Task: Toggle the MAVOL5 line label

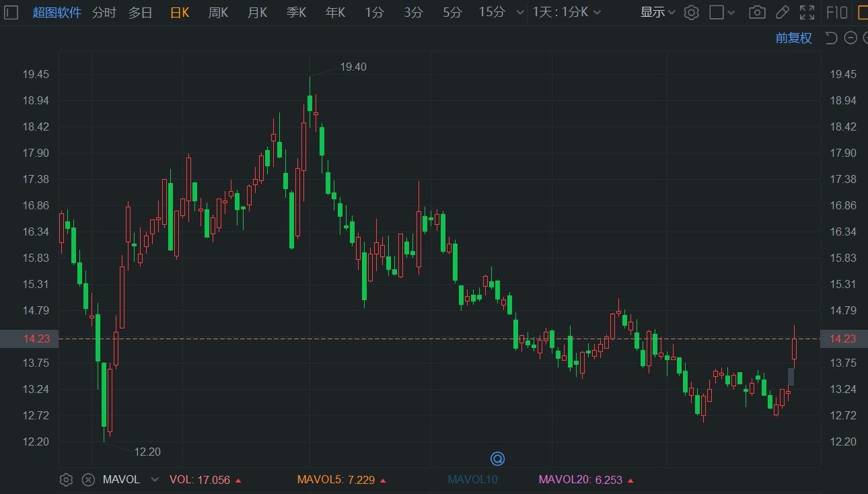Action: point(342,480)
